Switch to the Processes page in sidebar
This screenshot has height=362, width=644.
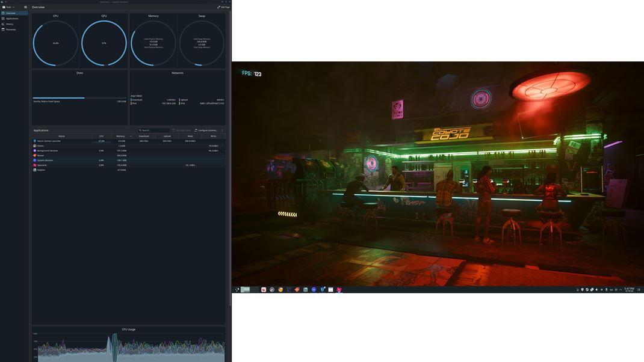click(14, 29)
